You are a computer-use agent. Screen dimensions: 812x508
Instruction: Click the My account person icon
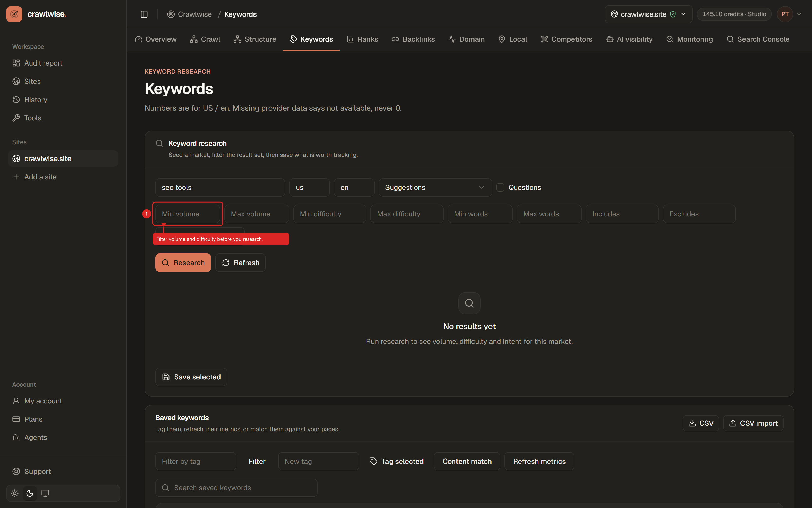point(16,401)
